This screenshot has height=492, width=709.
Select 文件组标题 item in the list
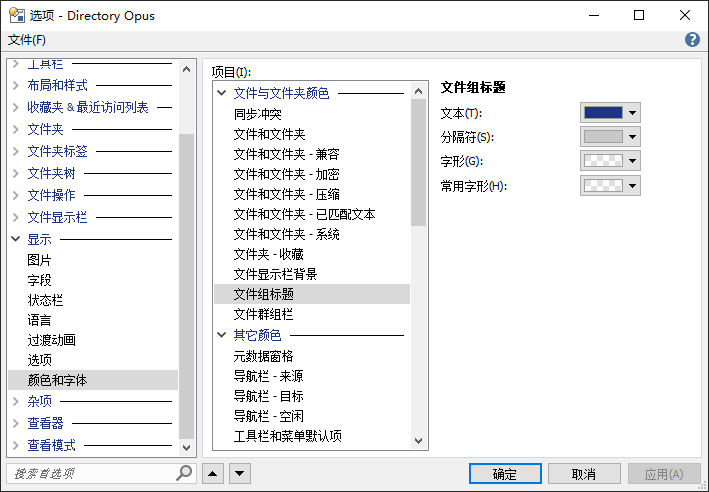pyautogui.click(x=312, y=294)
